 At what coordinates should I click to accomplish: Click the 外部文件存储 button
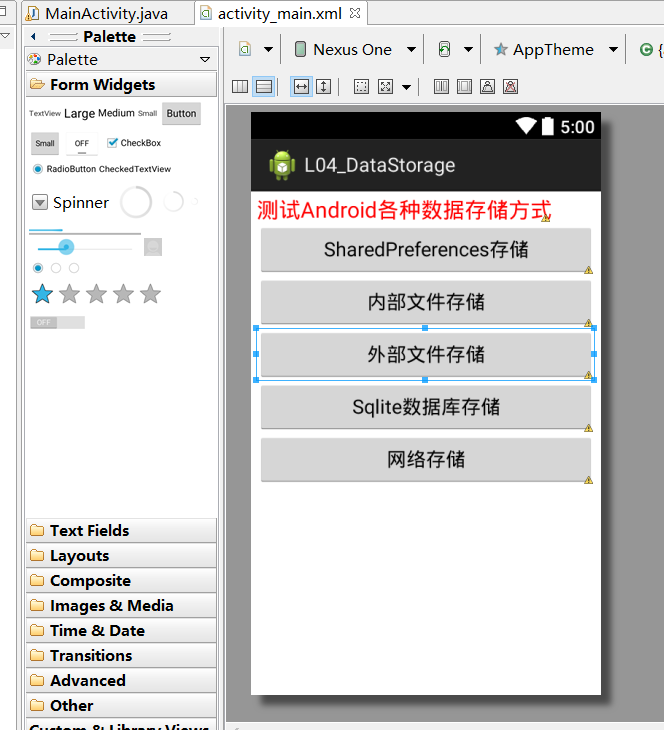coord(426,354)
